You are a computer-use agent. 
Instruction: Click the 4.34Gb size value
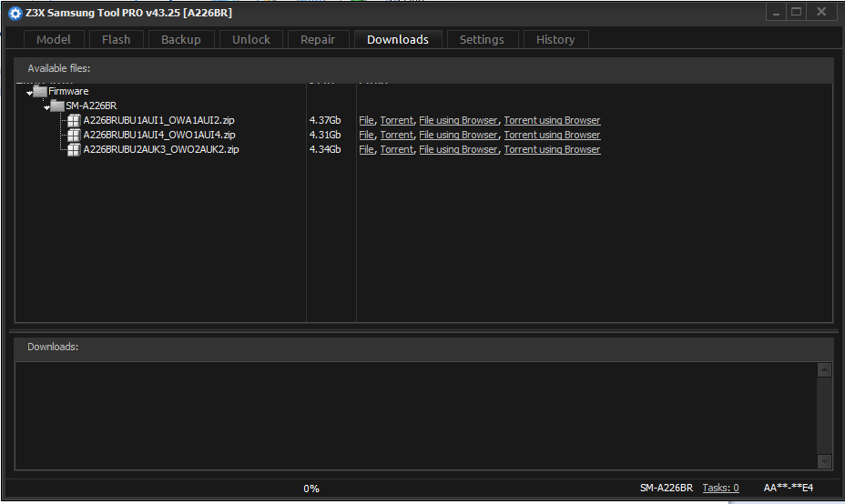325,149
